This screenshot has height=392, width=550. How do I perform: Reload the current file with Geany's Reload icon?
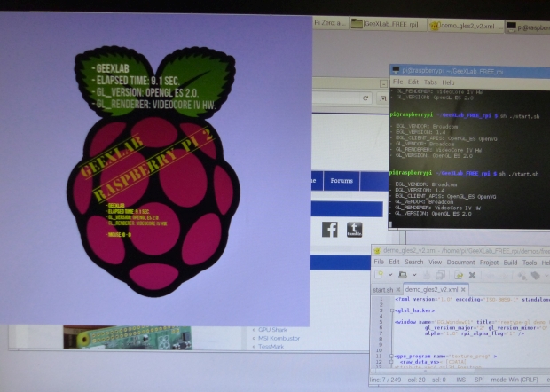coord(458,276)
